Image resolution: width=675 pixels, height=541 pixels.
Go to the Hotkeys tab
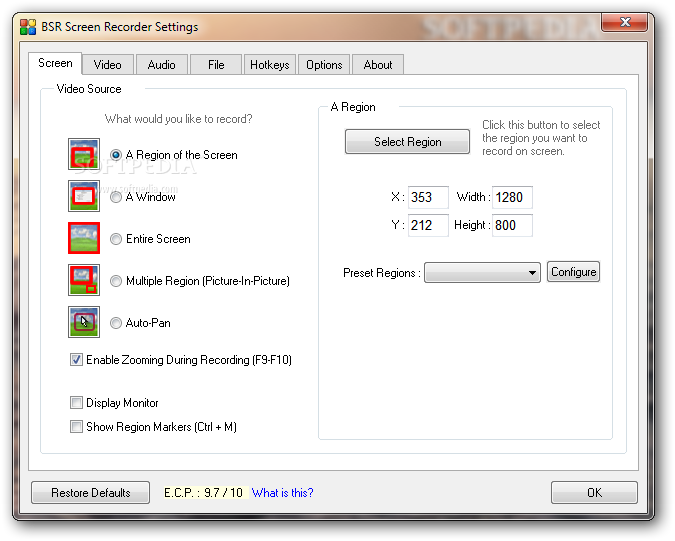270,65
